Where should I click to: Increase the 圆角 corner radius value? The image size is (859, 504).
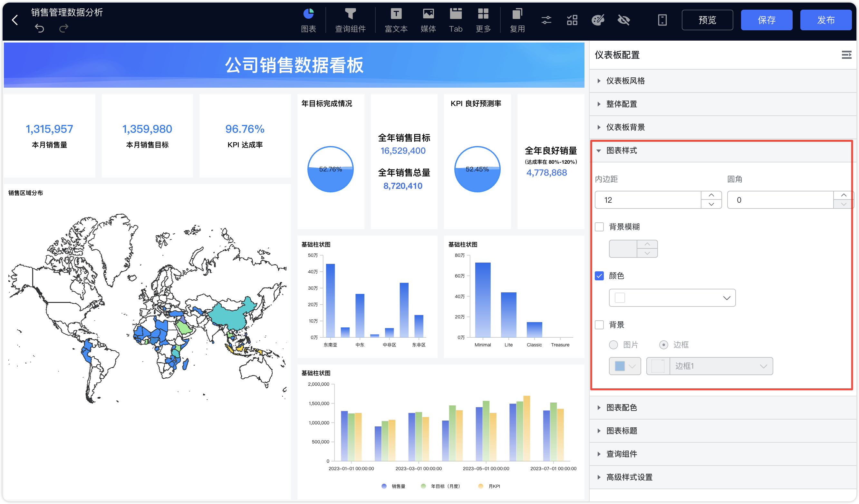(844, 195)
